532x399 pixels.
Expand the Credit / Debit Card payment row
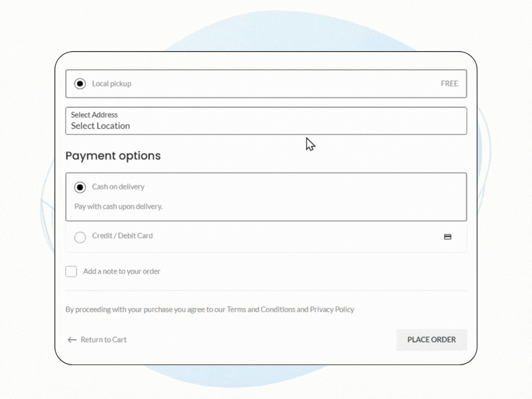click(x=266, y=237)
